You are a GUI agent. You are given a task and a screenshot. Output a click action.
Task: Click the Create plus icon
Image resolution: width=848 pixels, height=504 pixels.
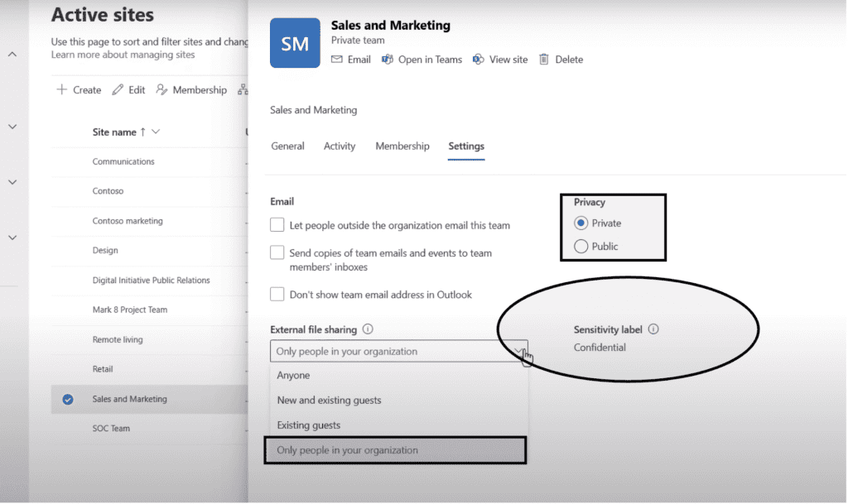61,89
